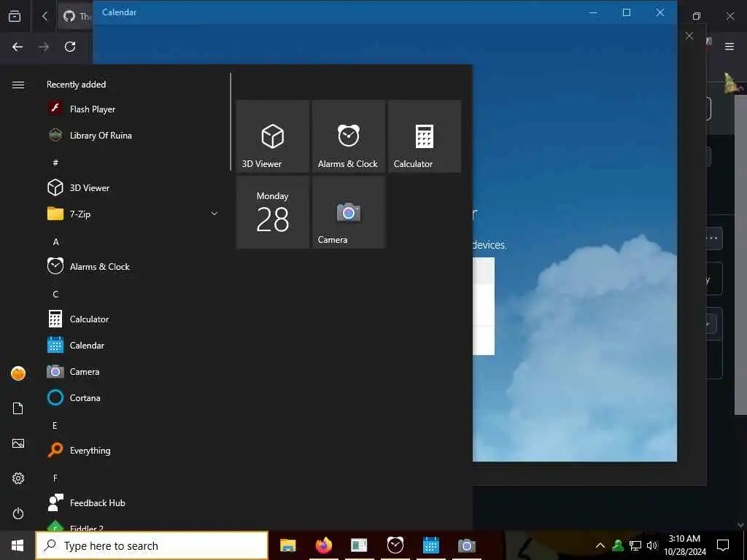Open the taskbar clock and date
The height and width of the screenshot is (560, 747).
tap(684, 545)
